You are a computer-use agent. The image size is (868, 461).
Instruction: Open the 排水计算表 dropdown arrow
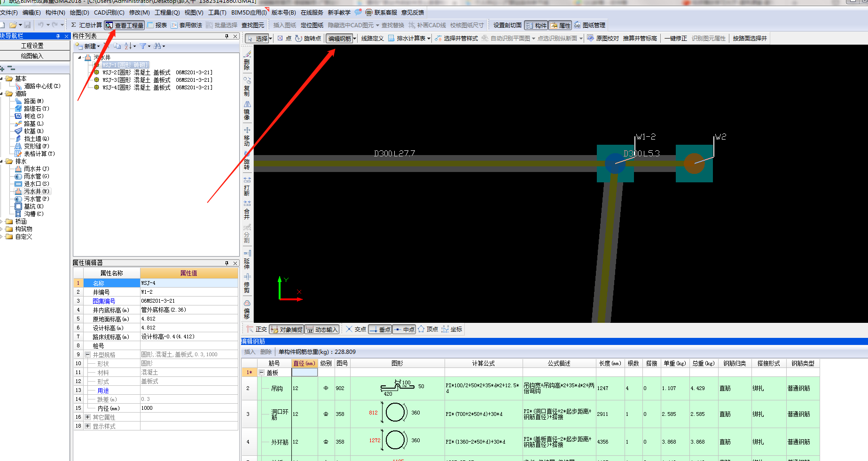pyautogui.click(x=429, y=39)
